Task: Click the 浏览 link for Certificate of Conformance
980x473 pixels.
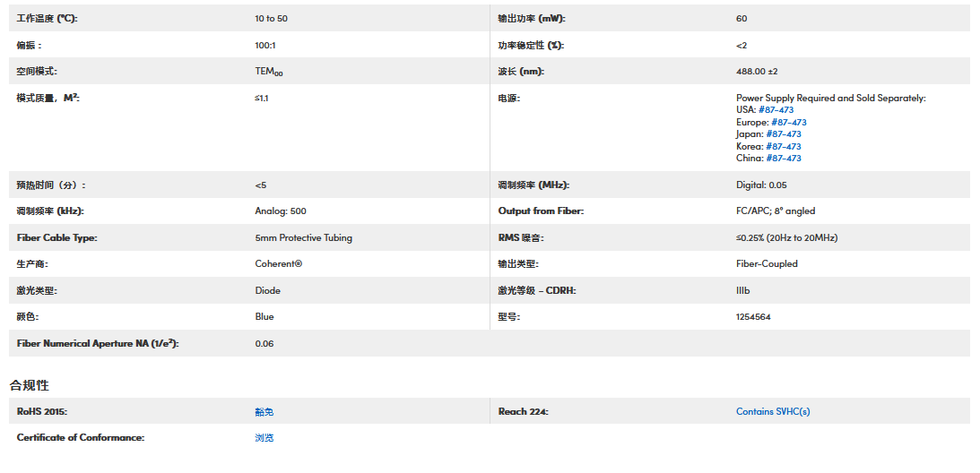Action: [x=264, y=438]
